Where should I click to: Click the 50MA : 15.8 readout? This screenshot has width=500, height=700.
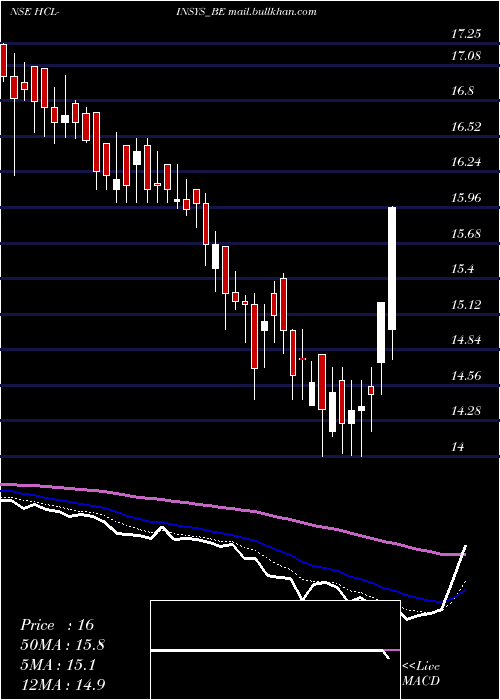[x=62, y=645]
